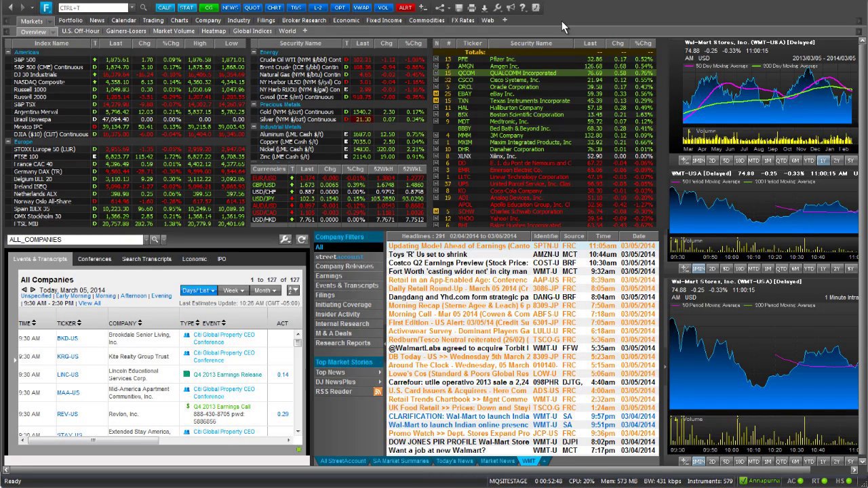
Task: Click the print icon in top toolbar
Action: (x=471, y=8)
